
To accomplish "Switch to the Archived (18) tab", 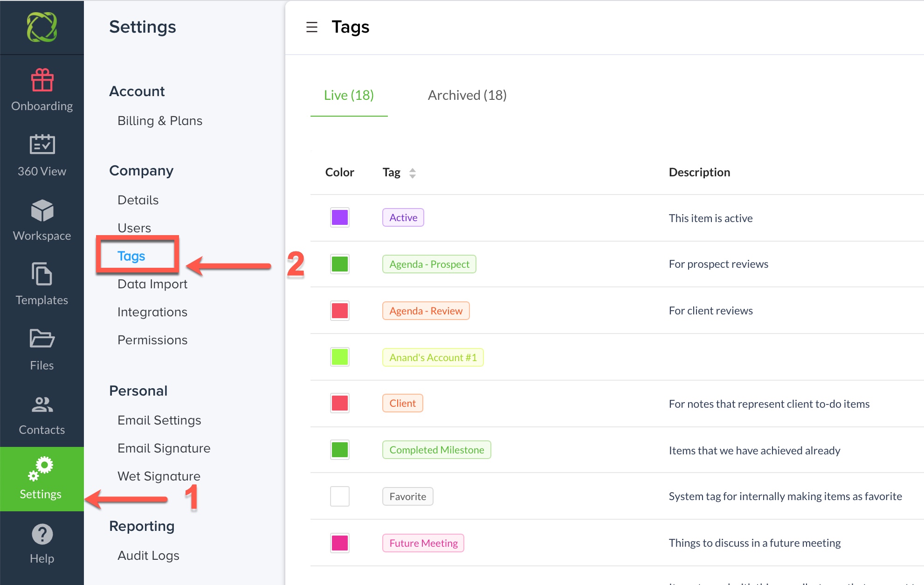I will click(467, 94).
